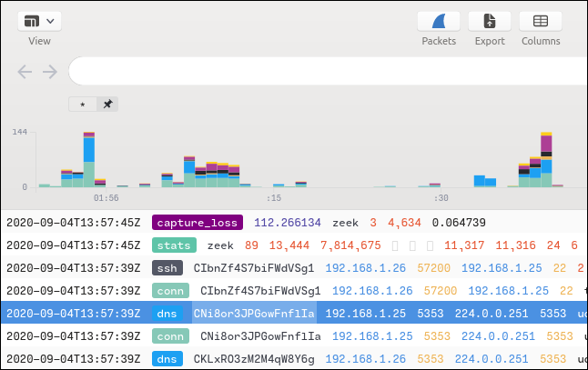Open the Columns chooser
Viewport: 588px width, 370px height.
click(x=541, y=21)
